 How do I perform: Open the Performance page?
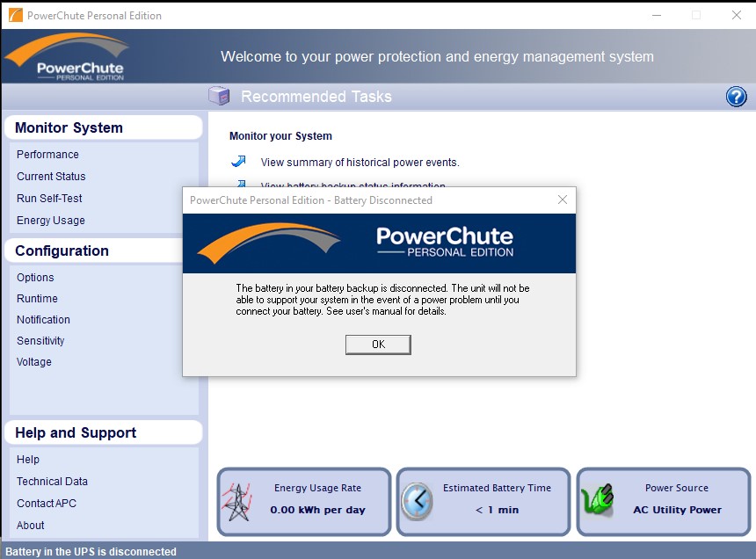pos(47,155)
